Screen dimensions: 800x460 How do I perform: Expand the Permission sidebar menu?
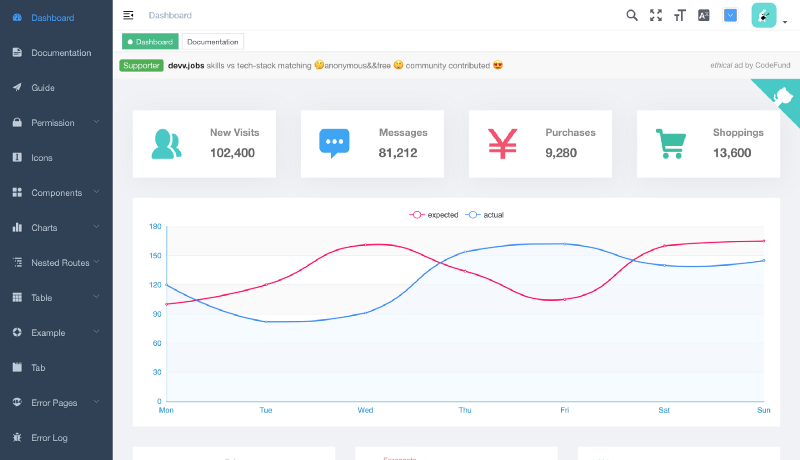pyautogui.click(x=56, y=122)
